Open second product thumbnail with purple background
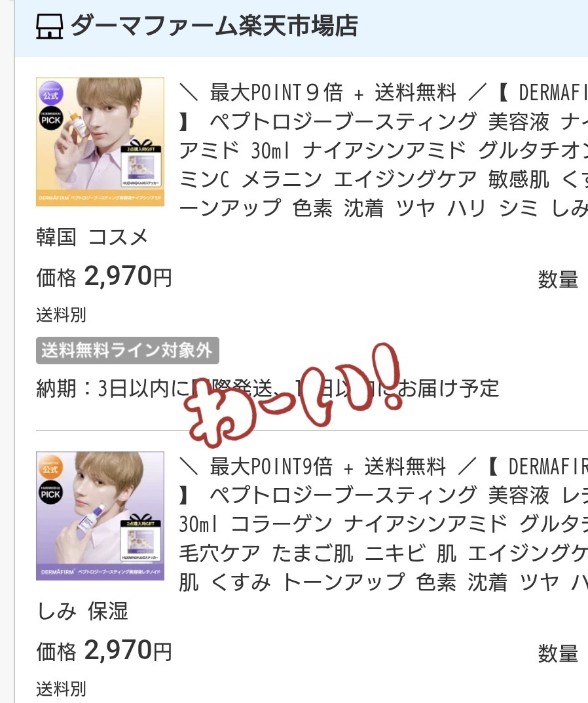Image resolution: width=588 pixels, height=703 pixels. 100,516
